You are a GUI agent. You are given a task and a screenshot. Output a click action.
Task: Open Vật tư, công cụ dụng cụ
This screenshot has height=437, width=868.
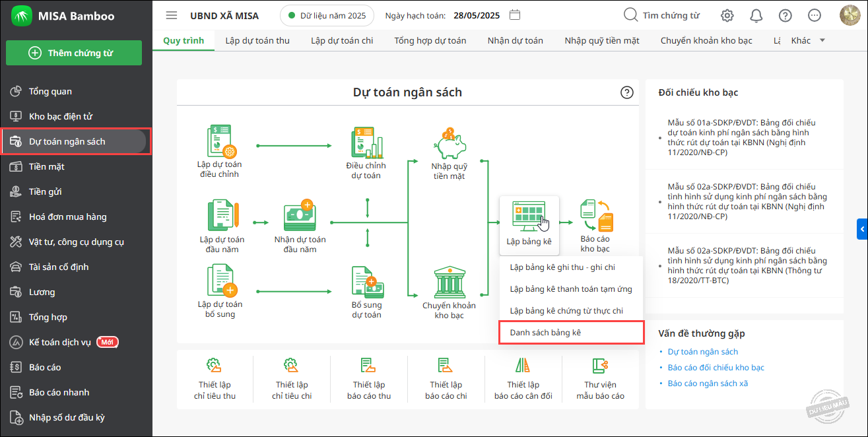(x=76, y=242)
